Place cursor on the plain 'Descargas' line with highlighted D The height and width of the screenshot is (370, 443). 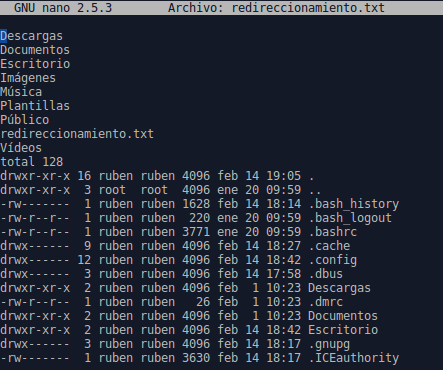[32, 36]
